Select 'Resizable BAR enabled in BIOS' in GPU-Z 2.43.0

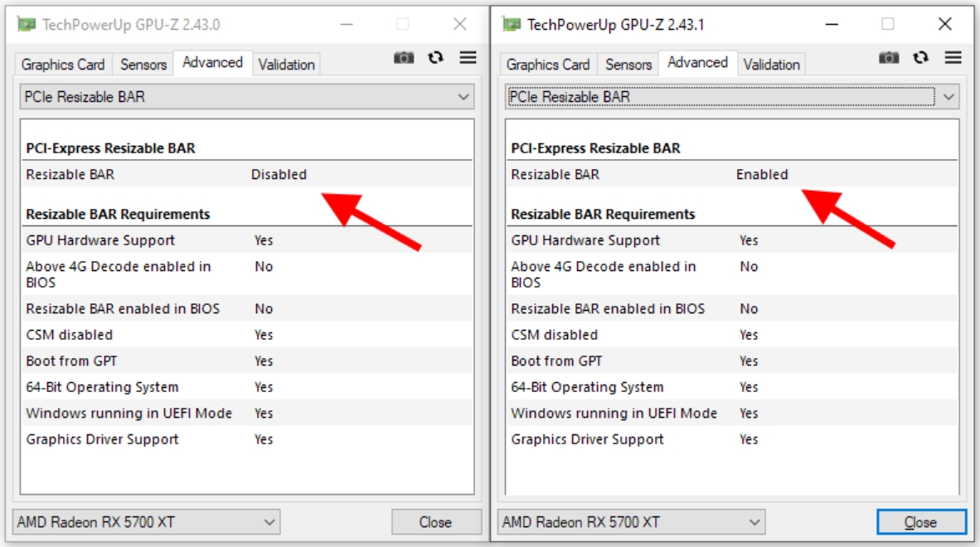247,308
